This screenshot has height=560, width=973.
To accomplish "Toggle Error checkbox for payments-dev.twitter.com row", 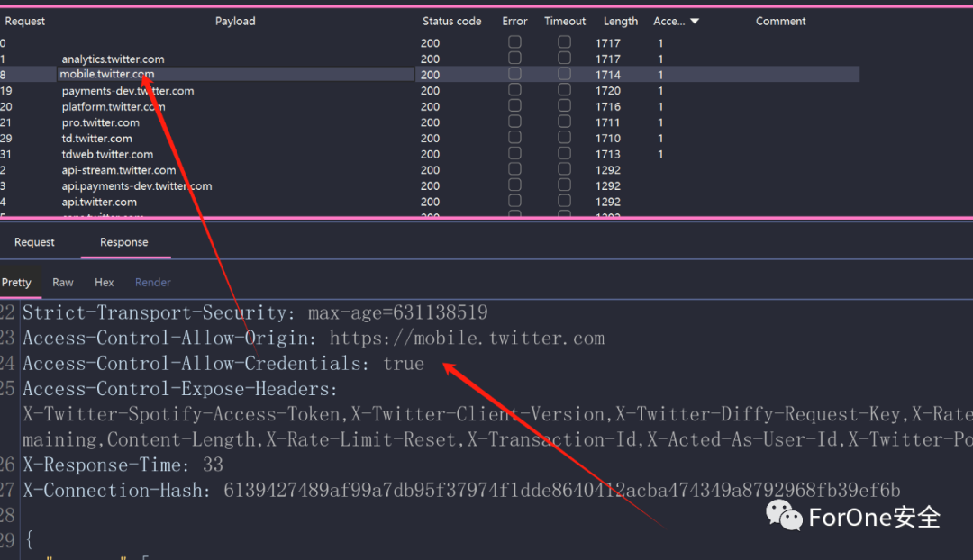I will click(x=514, y=90).
